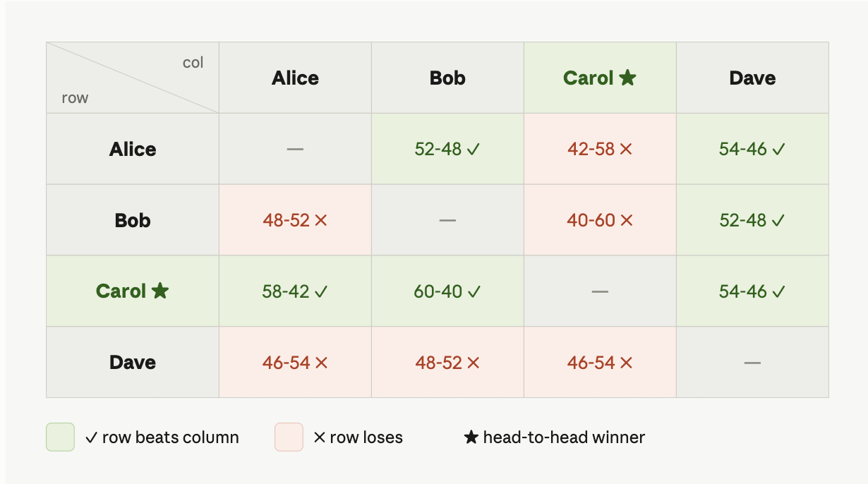This screenshot has width=868, height=484.
Task: Select the Dave row header
Action: click(133, 363)
